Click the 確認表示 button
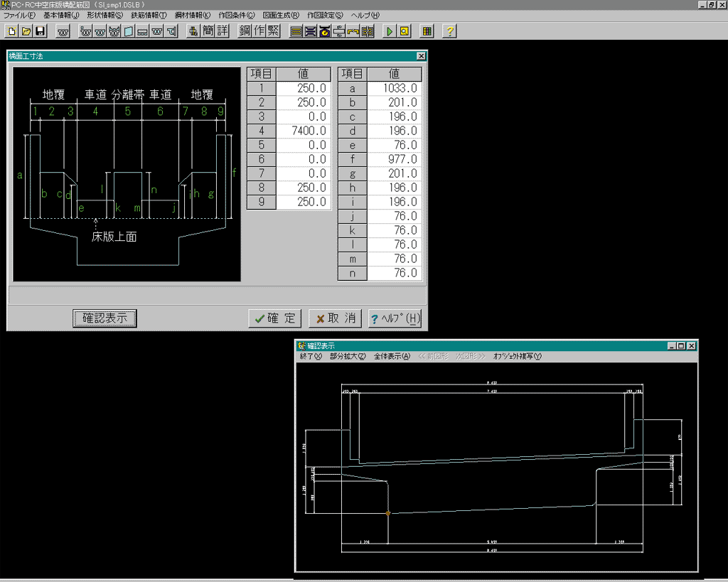The height and width of the screenshot is (582, 728). point(105,318)
